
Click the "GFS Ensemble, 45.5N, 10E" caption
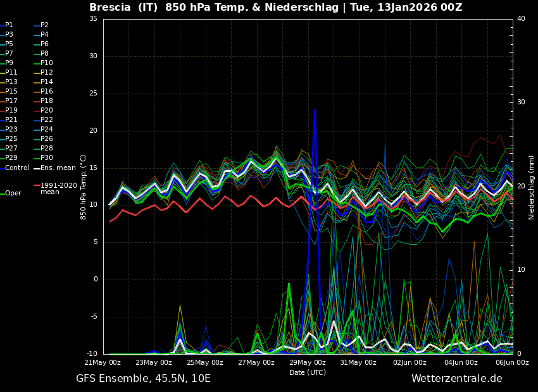(x=143, y=379)
